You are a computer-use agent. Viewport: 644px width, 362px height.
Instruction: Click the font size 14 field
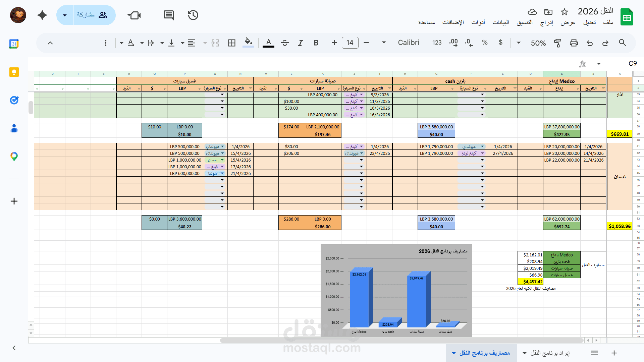(x=350, y=43)
